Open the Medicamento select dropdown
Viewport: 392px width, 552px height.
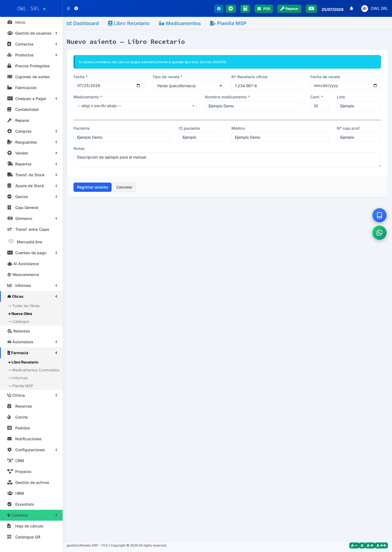(x=135, y=106)
